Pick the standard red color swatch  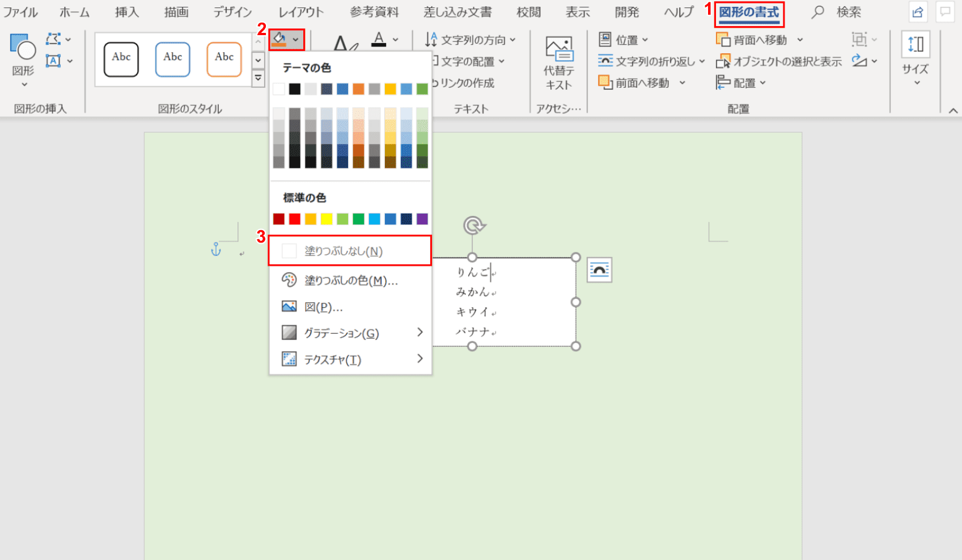pyautogui.click(x=295, y=219)
